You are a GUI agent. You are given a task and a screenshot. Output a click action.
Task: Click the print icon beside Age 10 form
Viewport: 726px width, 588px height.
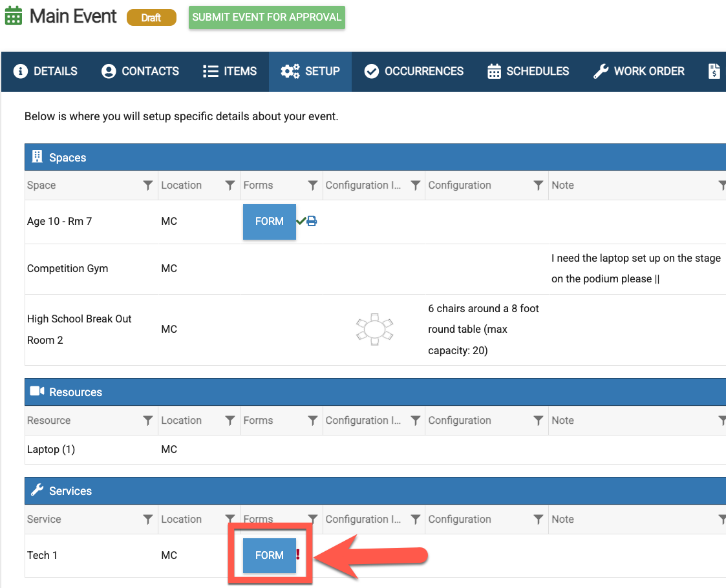point(312,222)
